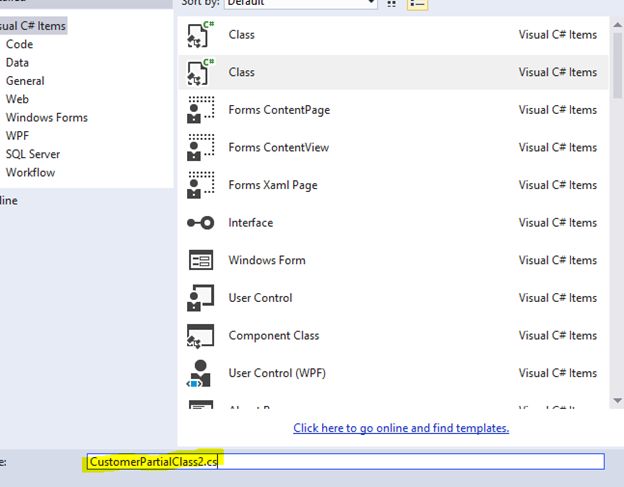
Task: Click 'Visual C# Items' beside Component Class
Action: click(558, 335)
